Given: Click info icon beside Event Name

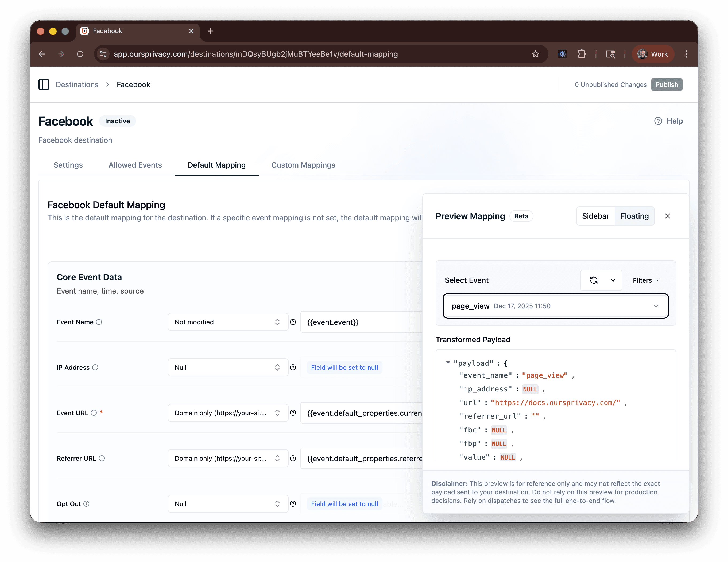Looking at the screenshot, I should point(99,322).
